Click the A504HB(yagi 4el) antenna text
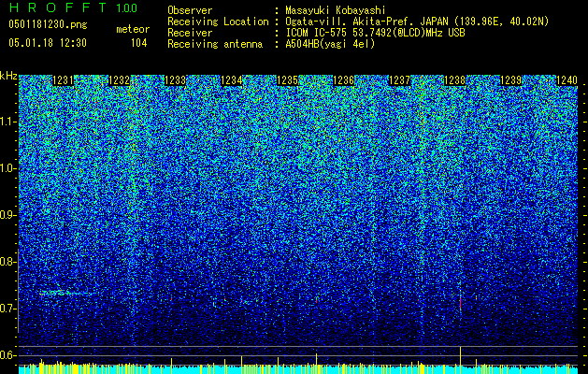The width and height of the screenshot is (588, 374). click(x=330, y=44)
